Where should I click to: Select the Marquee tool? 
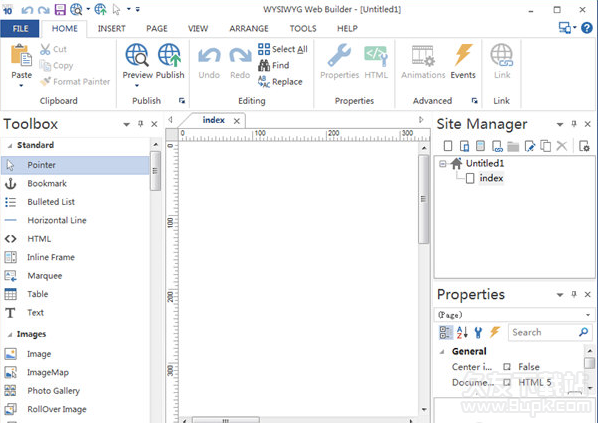pos(76,275)
